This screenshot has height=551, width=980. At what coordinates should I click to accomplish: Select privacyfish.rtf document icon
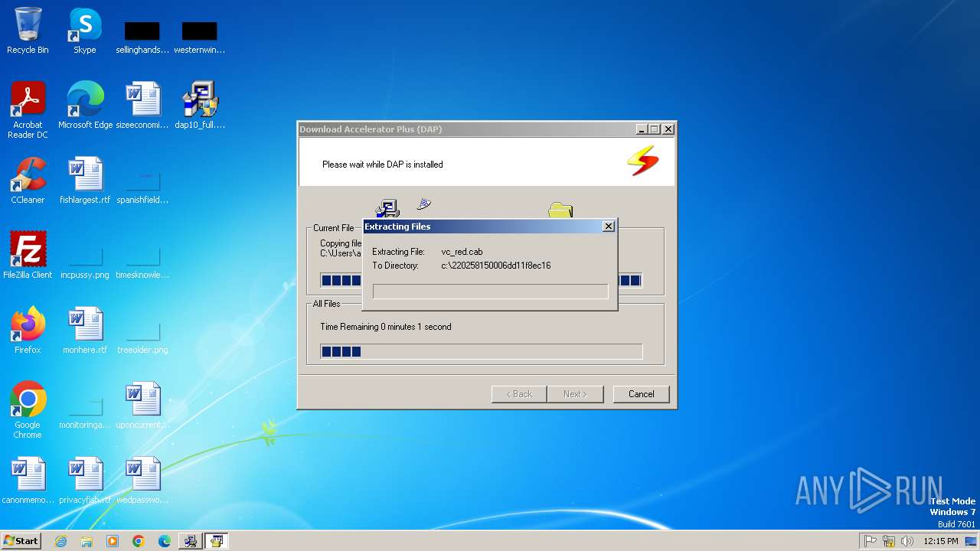coord(85,481)
